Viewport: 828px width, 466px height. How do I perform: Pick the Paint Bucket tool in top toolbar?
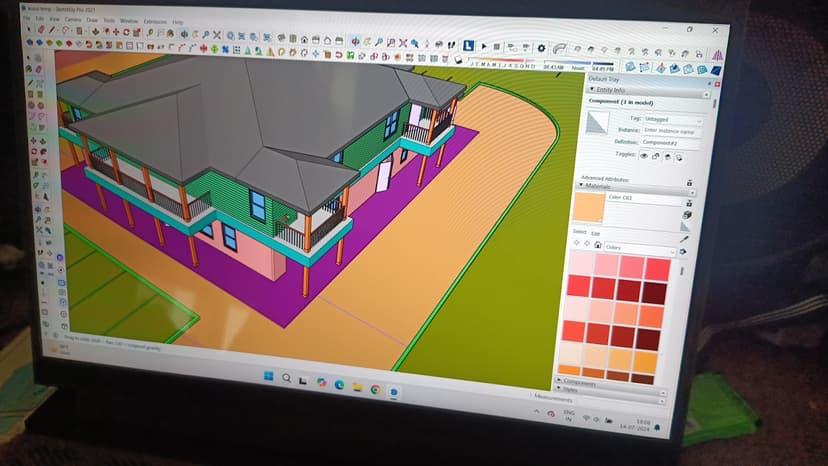[171, 34]
